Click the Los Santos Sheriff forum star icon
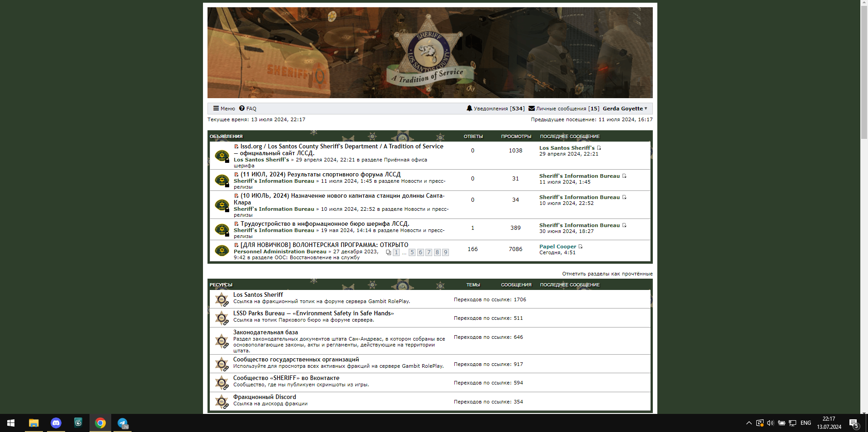This screenshot has width=868, height=432. tap(222, 299)
